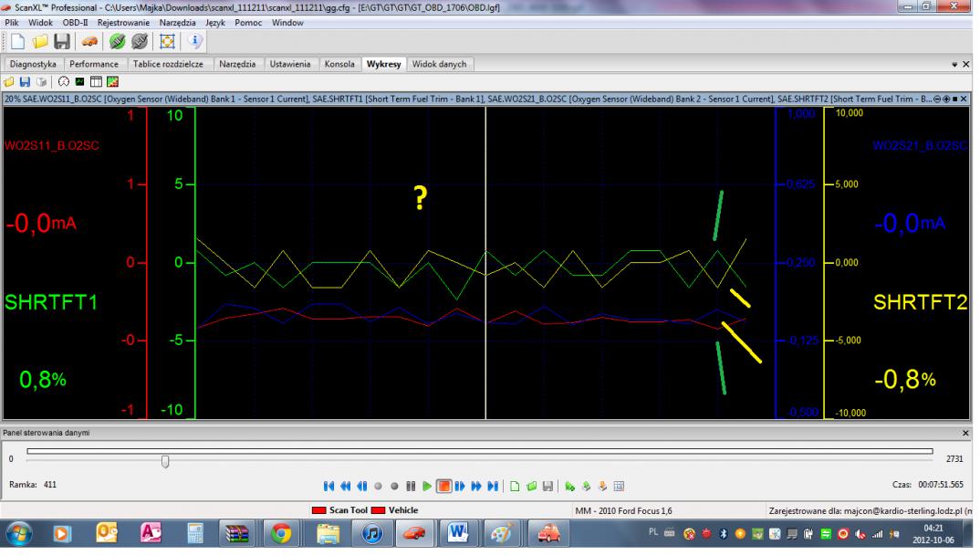Viewport: 980px width, 556px height.
Task: Open the OBD-II menu
Action: click(x=76, y=22)
